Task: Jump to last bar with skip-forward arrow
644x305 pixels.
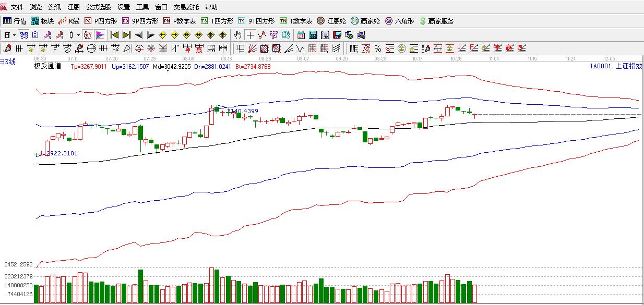Action: coord(126,35)
